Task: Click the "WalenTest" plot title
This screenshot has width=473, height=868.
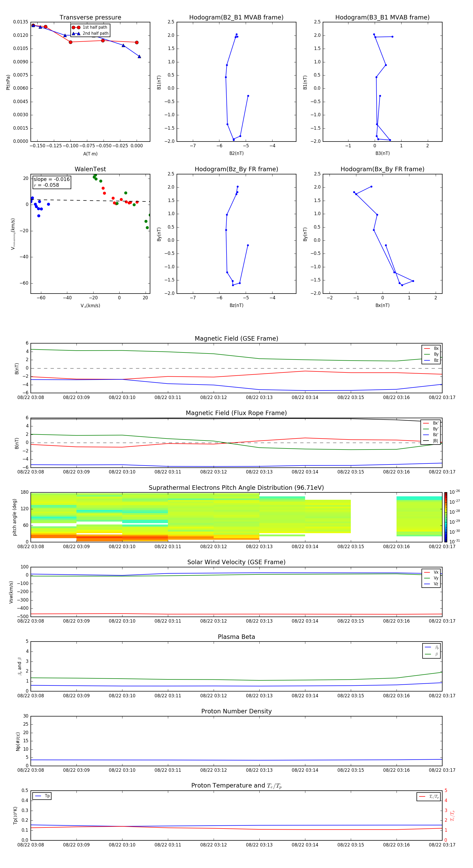Action: [90, 169]
